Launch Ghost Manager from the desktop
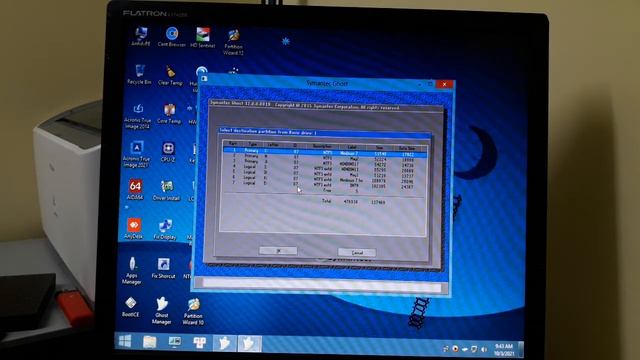This screenshot has height=360, width=640. (x=162, y=311)
